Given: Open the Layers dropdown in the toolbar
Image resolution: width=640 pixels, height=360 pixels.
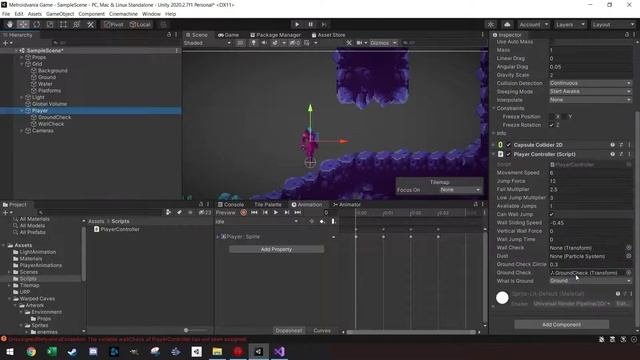Looking at the screenshot, I should click(x=570, y=24).
